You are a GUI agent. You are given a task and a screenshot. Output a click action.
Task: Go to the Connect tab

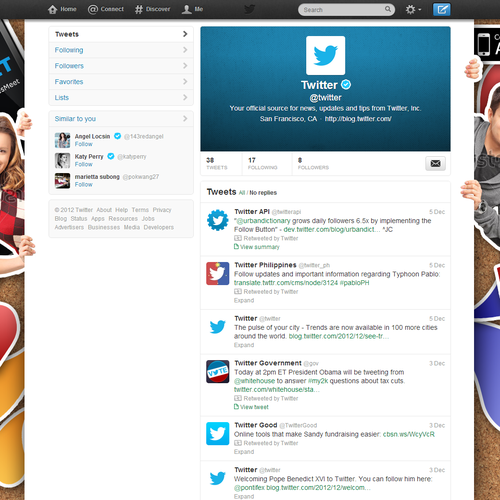coord(106,9)
